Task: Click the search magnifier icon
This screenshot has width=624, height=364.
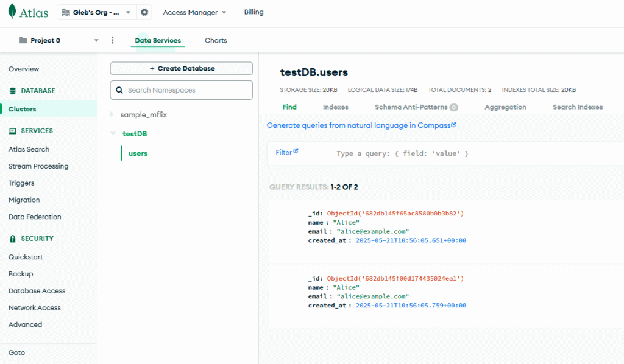Action: [119, 90]
